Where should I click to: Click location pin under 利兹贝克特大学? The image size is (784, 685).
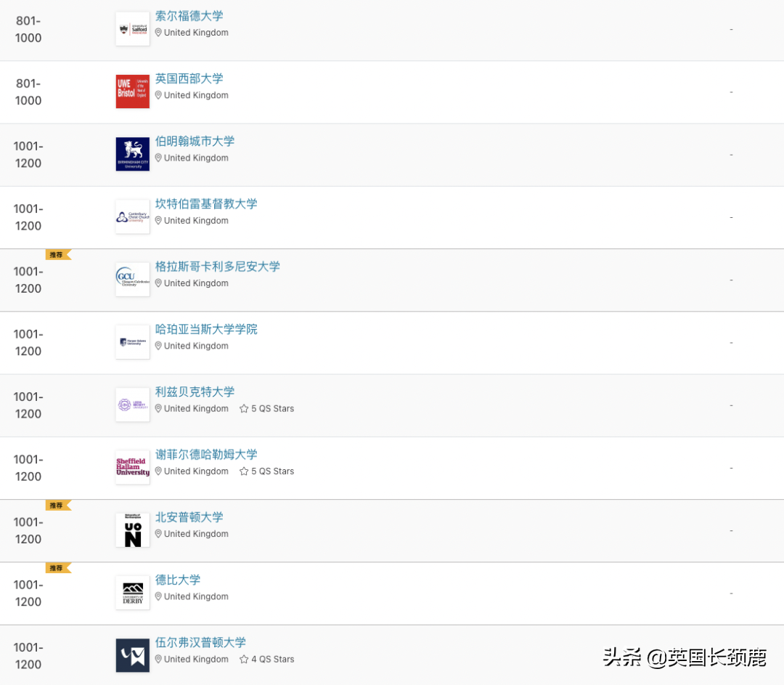tap(158, 408)
